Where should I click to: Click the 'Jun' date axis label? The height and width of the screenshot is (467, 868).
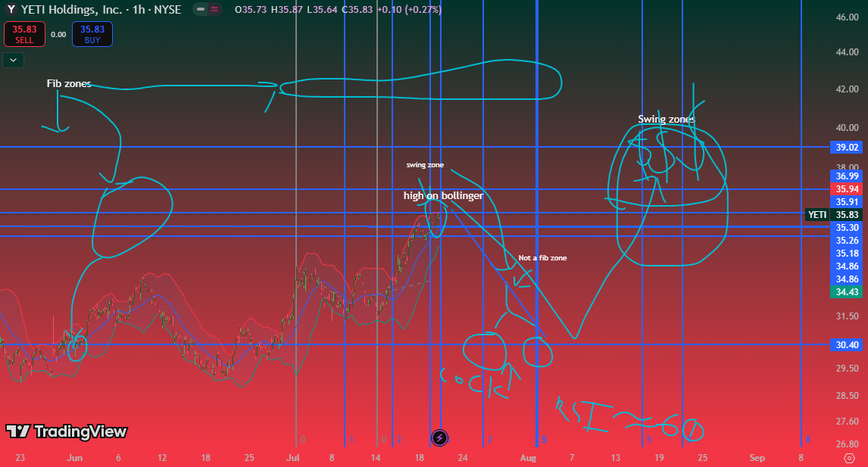pyautogui.click(x=74, y=458)
